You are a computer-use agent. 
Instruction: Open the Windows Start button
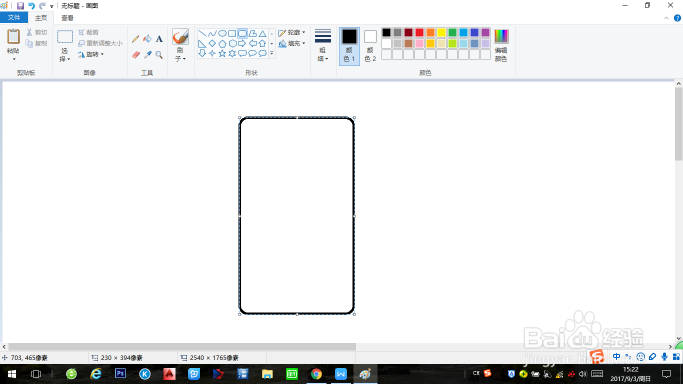click(12, 374)
